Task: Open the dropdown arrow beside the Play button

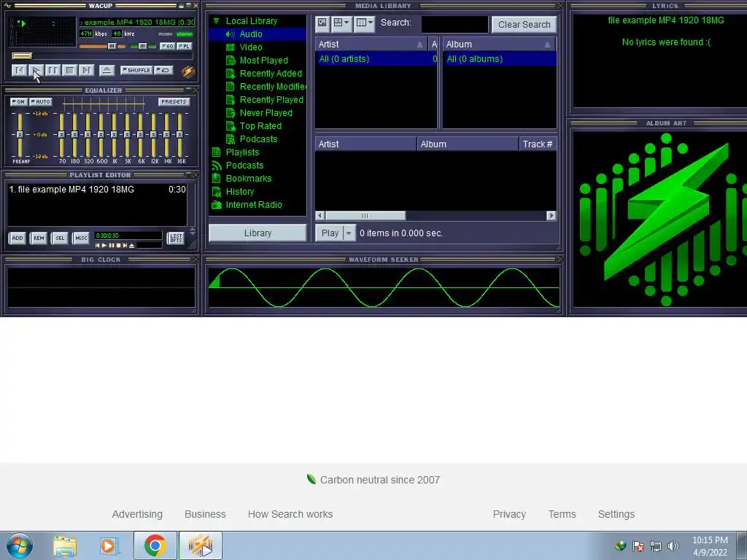Action: point(349,233)
